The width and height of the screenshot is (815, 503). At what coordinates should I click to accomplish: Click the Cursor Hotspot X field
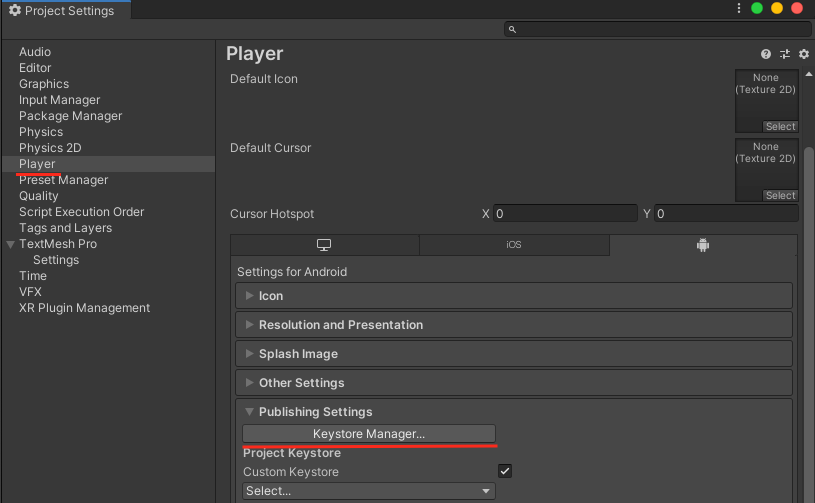pyautogui.click(x=565, y=214)
